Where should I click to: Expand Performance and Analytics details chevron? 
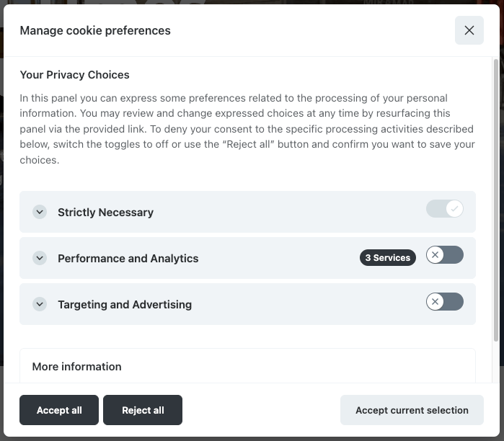40,258
